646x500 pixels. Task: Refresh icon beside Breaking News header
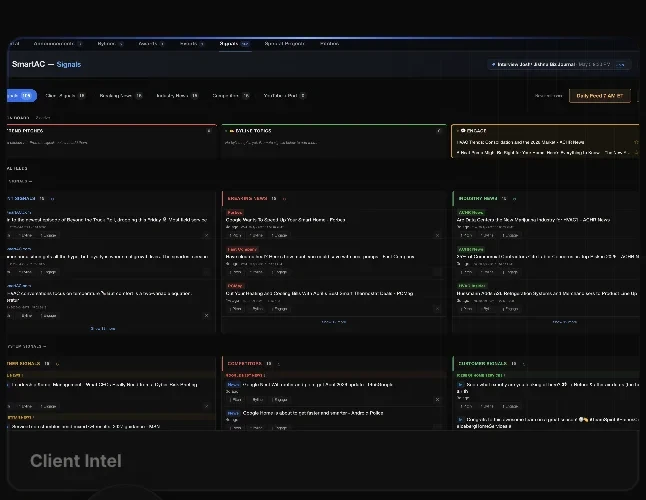coord(284,199)
